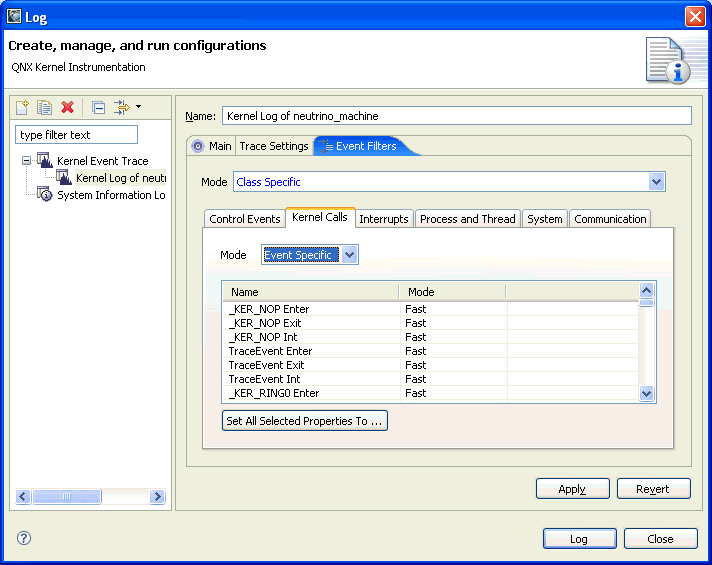712x565 pixels.
Task: Collapse the Kernel Event Trace tree node
Action: pyautogui.click(x=26, y=160)
